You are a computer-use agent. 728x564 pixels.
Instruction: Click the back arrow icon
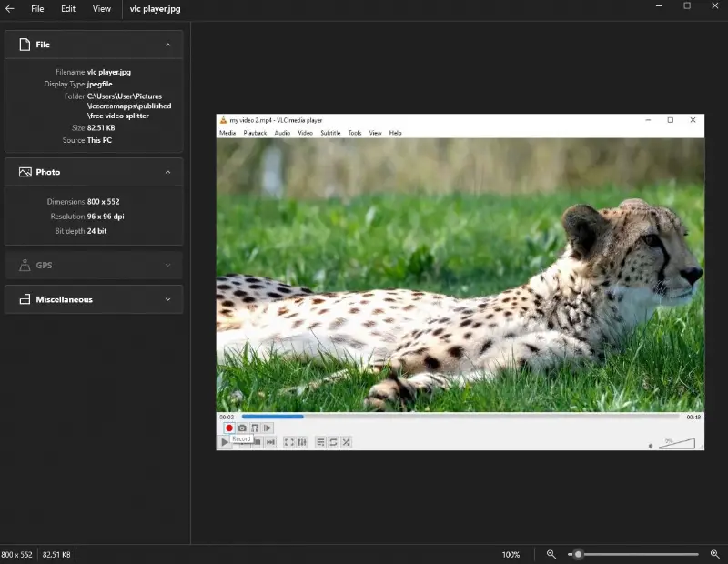(9, 9)
